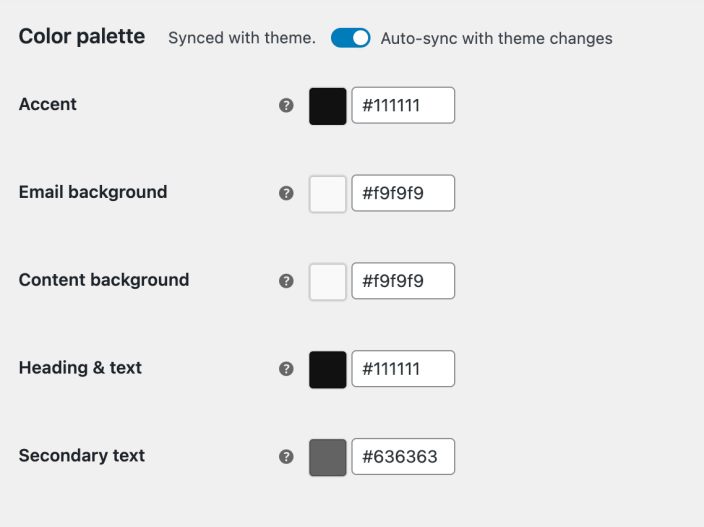Show help for Content background
The width and height of the screenshot is (704, 527).
(286, 281)
